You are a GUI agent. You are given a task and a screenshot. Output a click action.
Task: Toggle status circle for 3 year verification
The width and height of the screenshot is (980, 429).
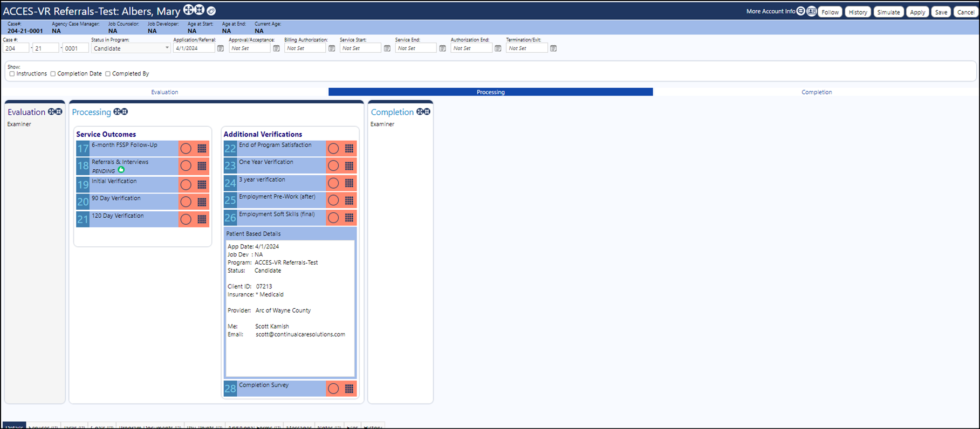tap(333, 183)
